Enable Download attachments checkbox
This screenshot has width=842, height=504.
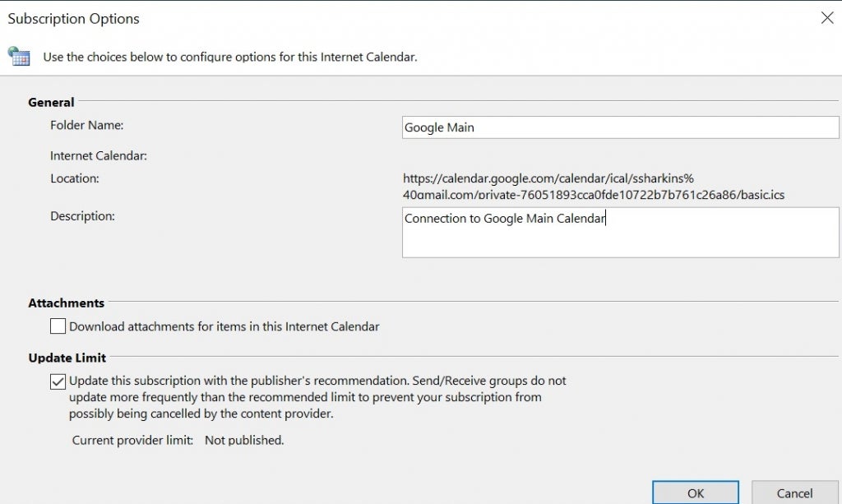click(58, 326)
